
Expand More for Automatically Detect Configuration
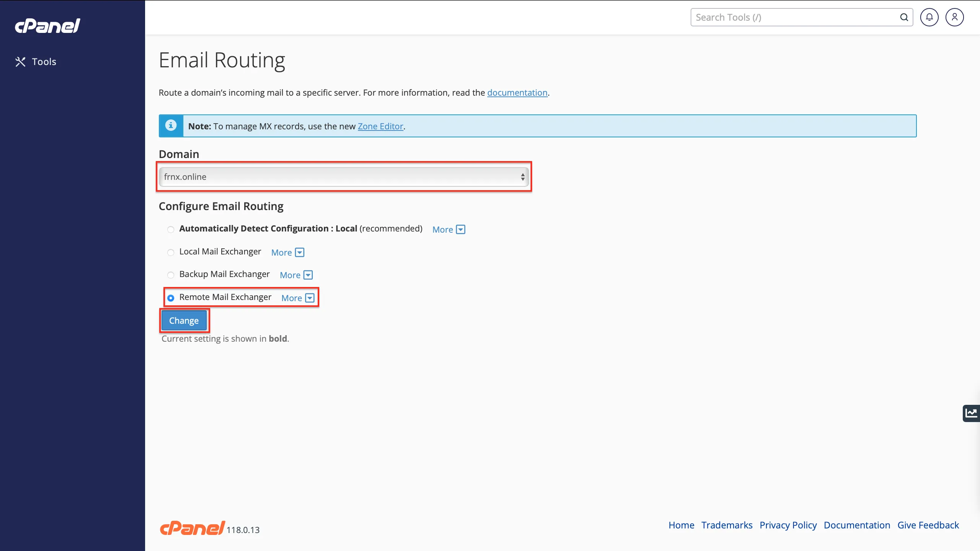[x=448, y=230]
